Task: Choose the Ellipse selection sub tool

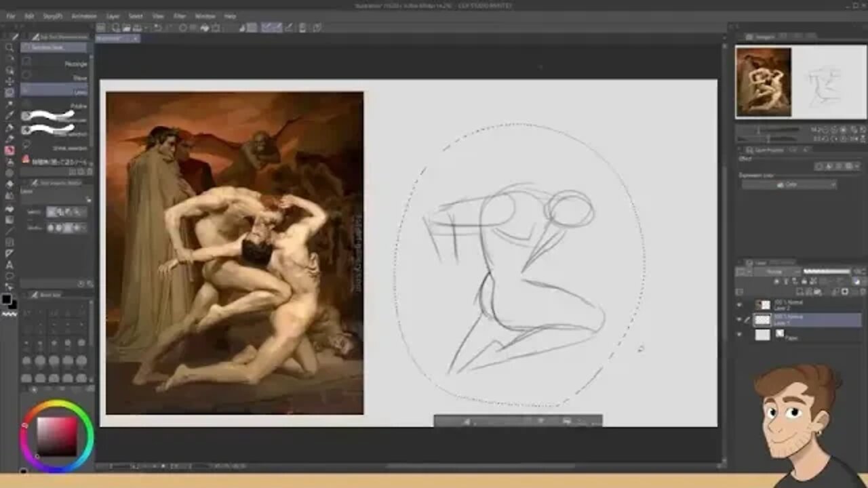Action: pyautogui.click(x=54, y=77)
